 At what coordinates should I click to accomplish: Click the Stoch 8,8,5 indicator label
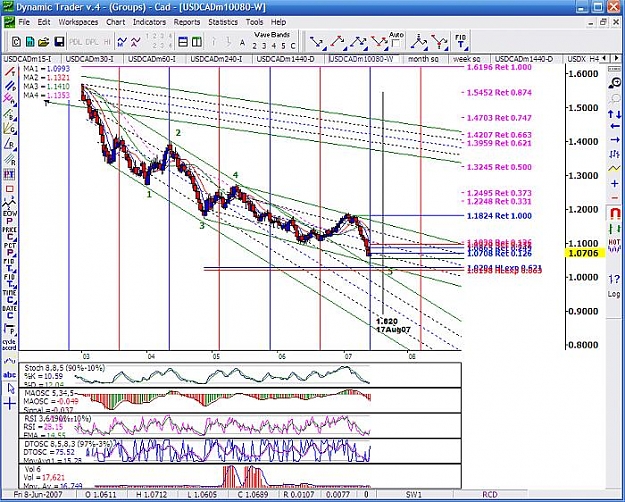(65, 368)
